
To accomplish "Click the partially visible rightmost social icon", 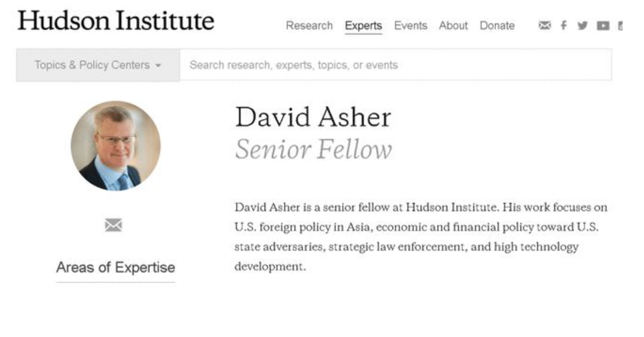I will coord(620,26).
